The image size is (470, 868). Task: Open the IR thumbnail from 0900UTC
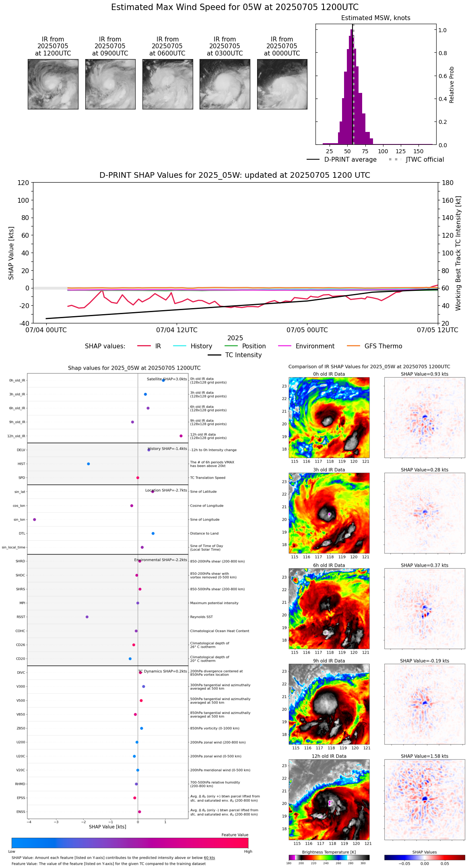click(110, 84)
